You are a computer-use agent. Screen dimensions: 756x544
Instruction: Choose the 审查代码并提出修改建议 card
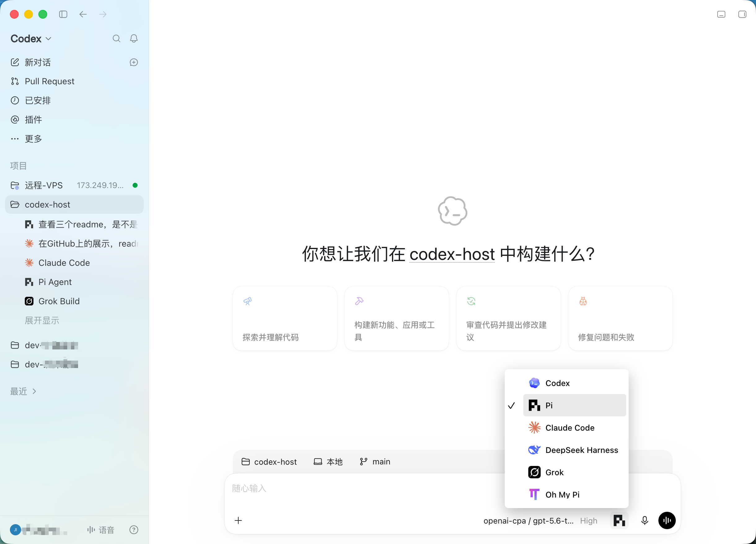tap(508, 318)
